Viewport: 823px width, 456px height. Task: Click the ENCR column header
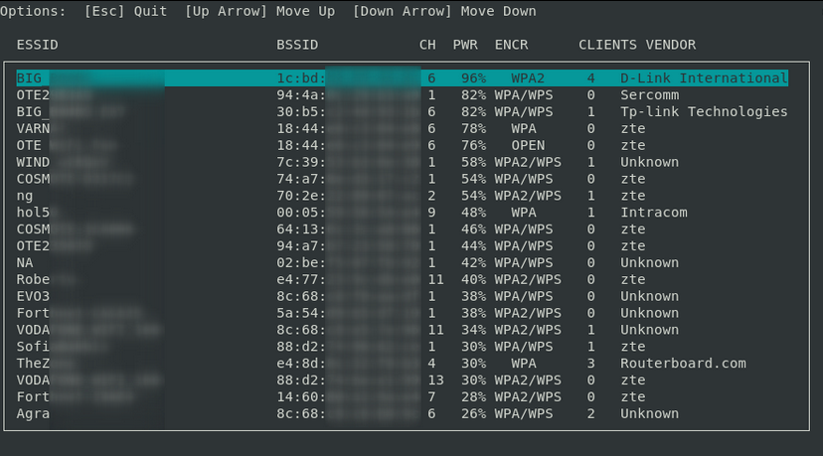click(x=511, y=45)
